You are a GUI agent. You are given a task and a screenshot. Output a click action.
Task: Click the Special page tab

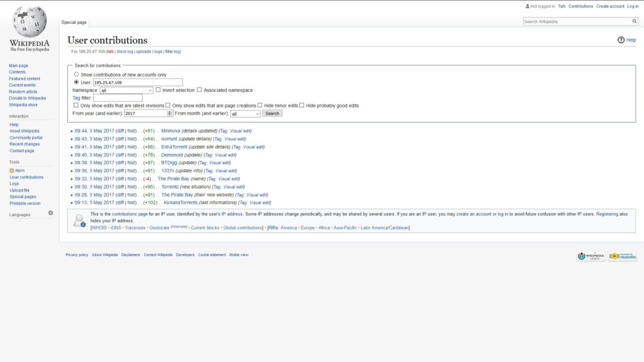74,22
